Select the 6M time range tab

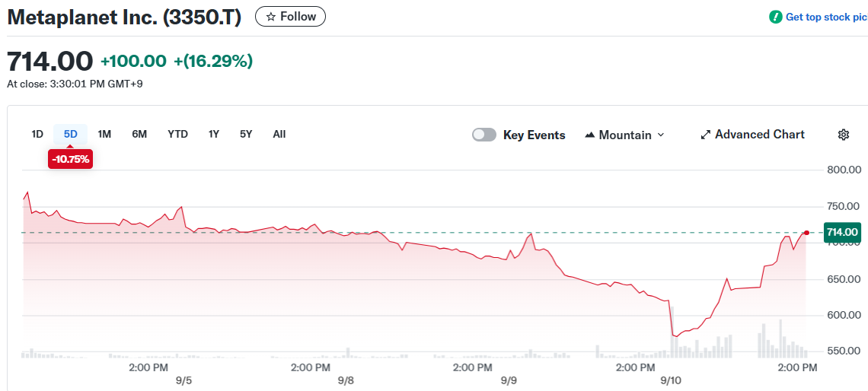click(139, 134)
